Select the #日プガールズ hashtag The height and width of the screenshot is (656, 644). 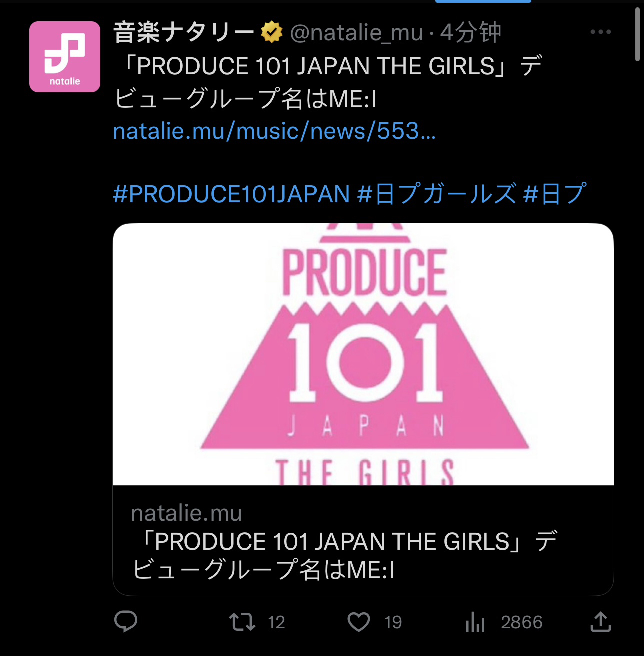(x=436, y=194)
